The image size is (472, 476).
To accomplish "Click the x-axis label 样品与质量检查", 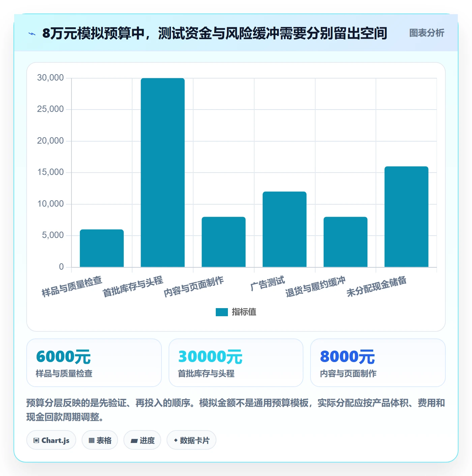I will [x=72, y=287].
